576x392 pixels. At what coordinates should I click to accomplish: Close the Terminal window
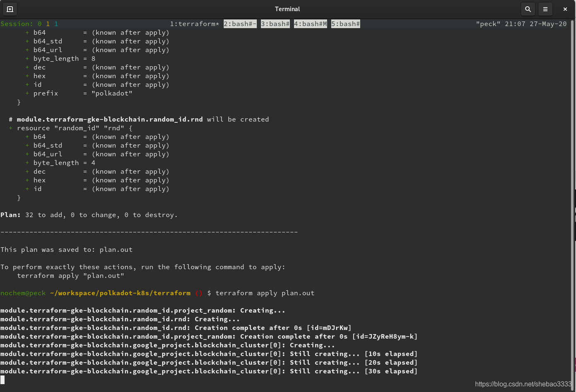[x=565, y=9]
